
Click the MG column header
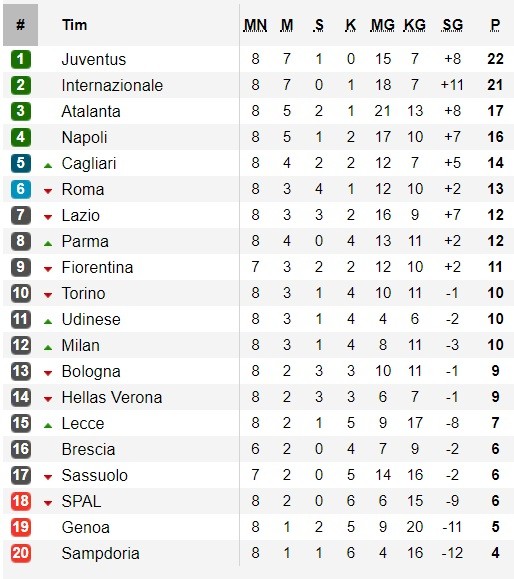[x=383, y=25]
